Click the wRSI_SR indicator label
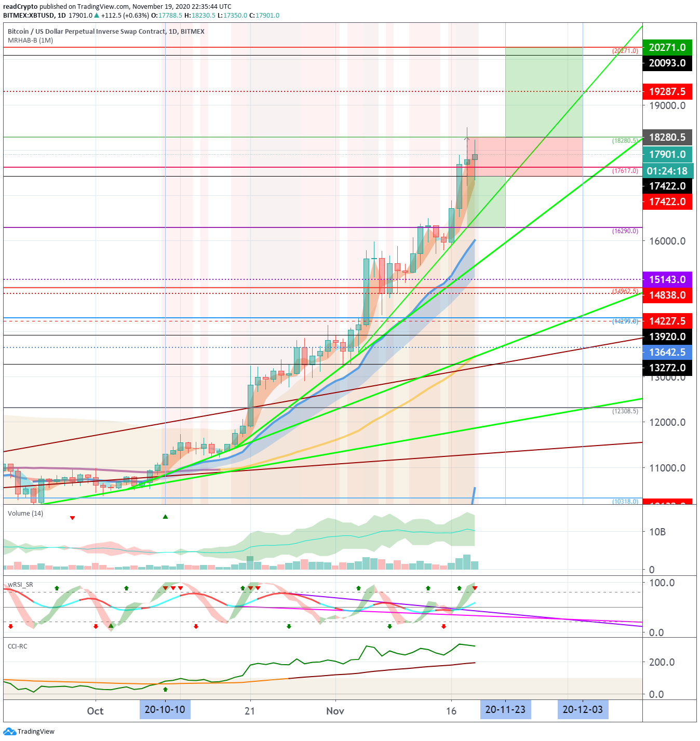The width and height of the screenshot is (700, 741). [x=20, y=585]
